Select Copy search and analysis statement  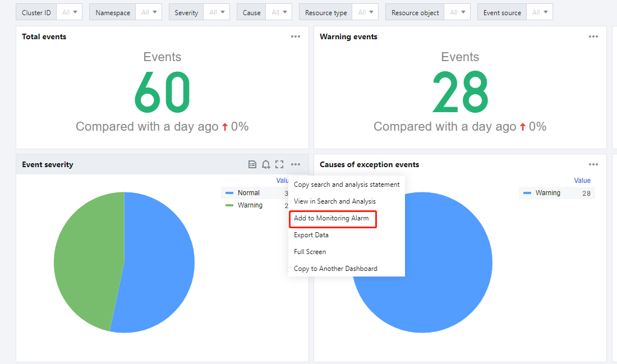coord(347,185)
